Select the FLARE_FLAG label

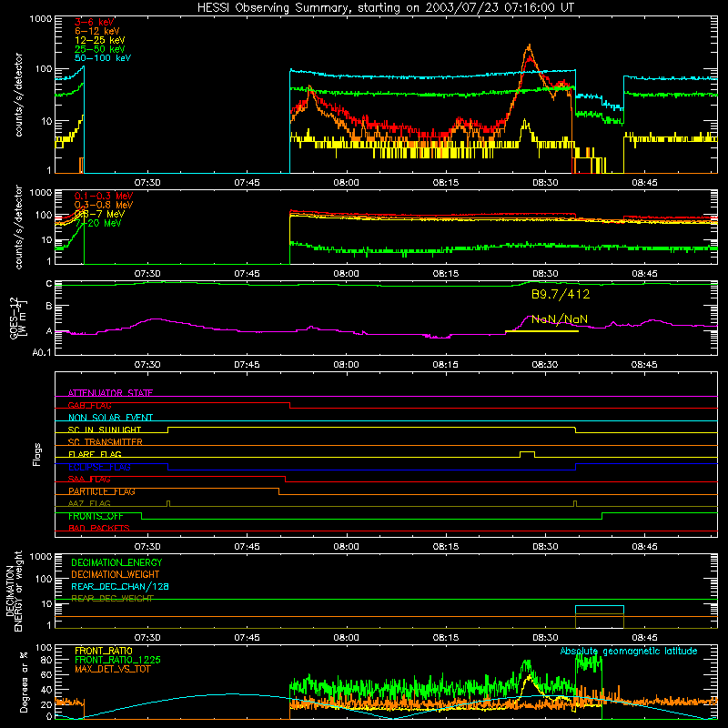click(95, 454)
